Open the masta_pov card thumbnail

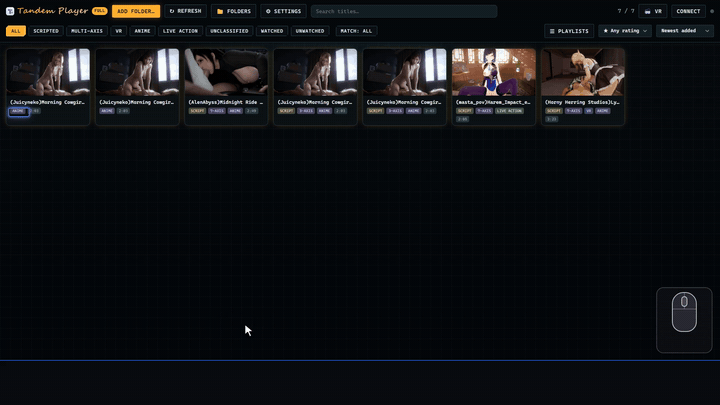tap(494, 72)
